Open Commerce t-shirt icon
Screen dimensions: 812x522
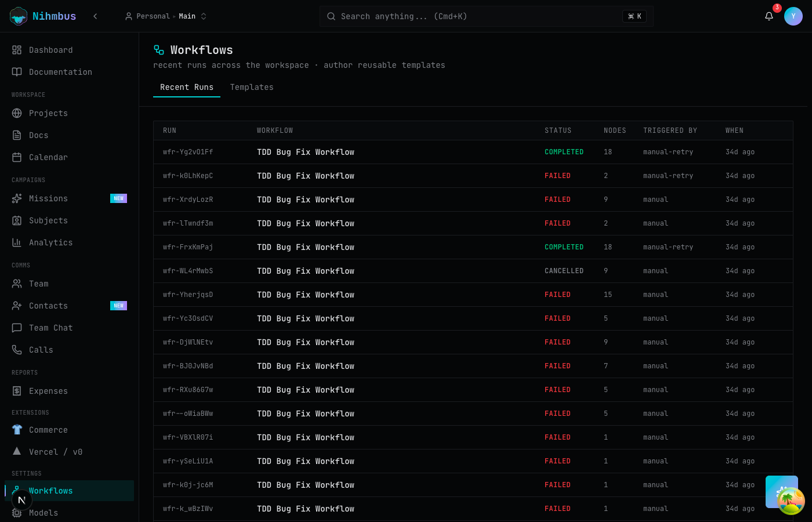[17, 430]
